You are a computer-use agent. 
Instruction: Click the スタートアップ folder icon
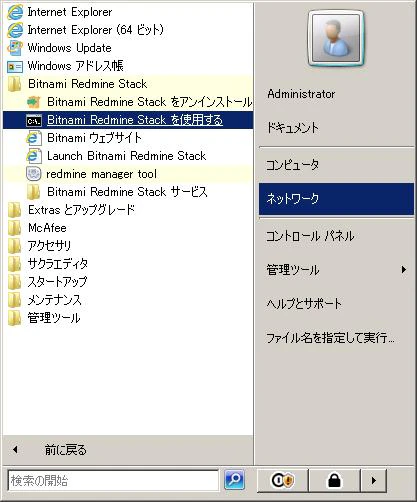coord(15,282)
